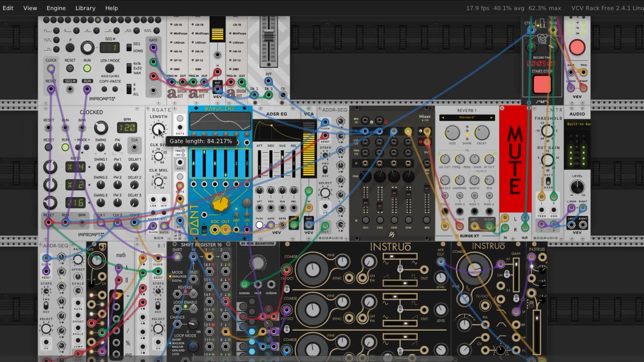Image resolution: width=644 pixels, height=362 pixels.
Task: Click the CLOCKED CLK output jack
Action: 134,148
